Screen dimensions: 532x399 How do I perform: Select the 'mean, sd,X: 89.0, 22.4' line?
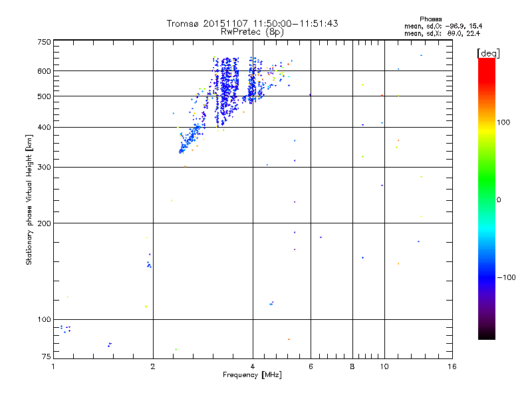[442, 33]
